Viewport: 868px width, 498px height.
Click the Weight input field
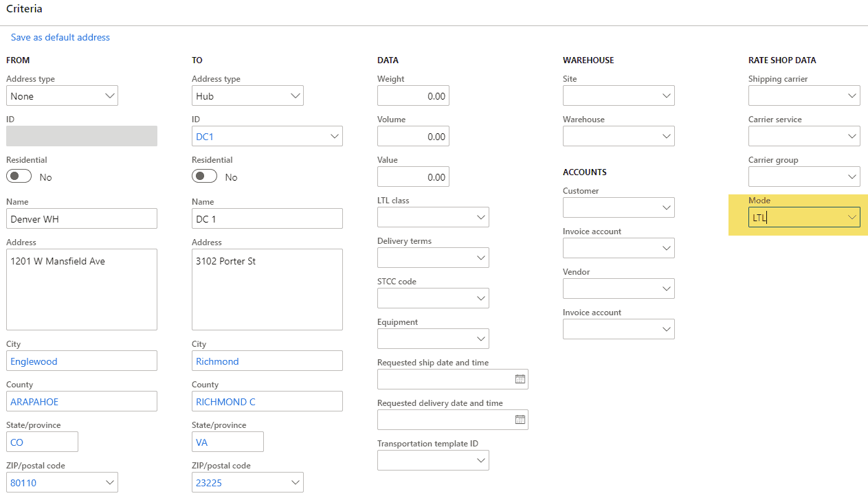(x=413, y=96)
